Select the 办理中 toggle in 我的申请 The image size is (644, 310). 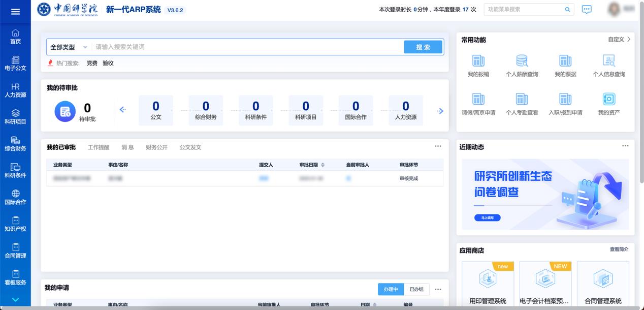391,289
